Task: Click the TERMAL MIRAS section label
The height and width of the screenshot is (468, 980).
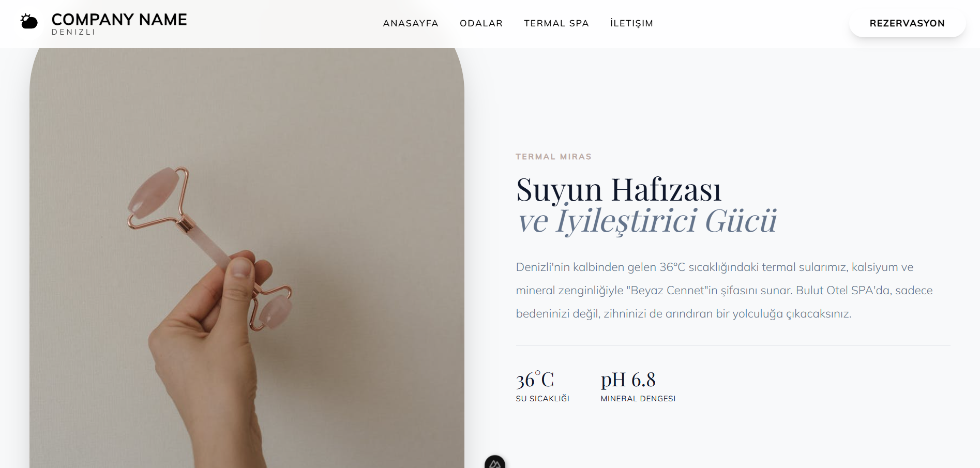Action: coord(553,157)
